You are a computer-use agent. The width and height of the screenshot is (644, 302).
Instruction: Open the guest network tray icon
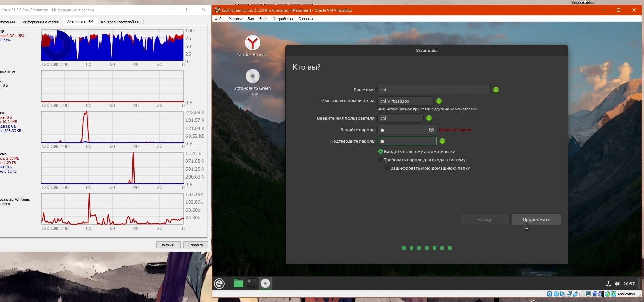pyautogui.click(x=608, y=284)
